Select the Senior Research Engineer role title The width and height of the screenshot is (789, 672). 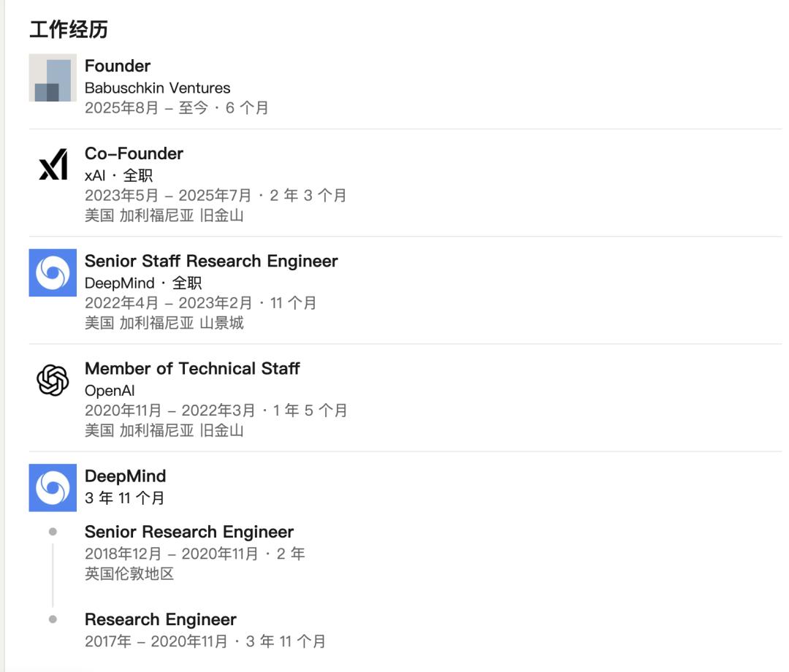click(x=188, y=532)
